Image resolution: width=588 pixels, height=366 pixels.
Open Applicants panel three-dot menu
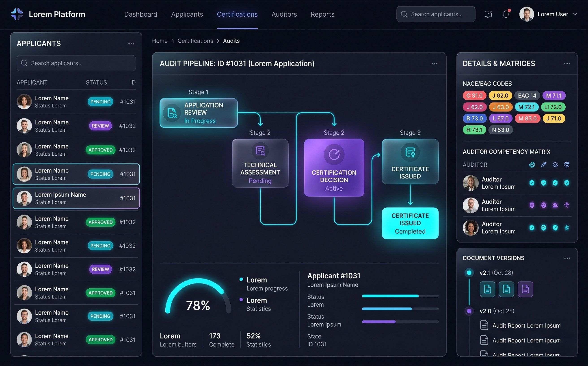click(x=131, y=44)
